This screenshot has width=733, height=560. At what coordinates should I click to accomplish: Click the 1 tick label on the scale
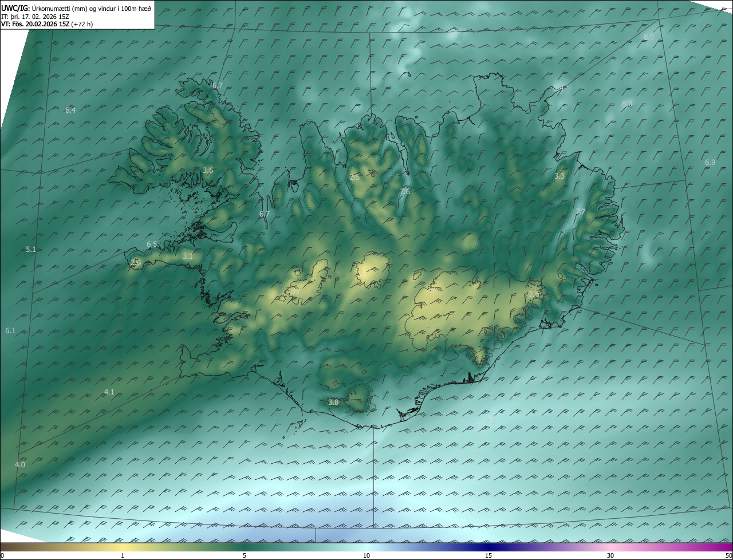pos(123,555)
